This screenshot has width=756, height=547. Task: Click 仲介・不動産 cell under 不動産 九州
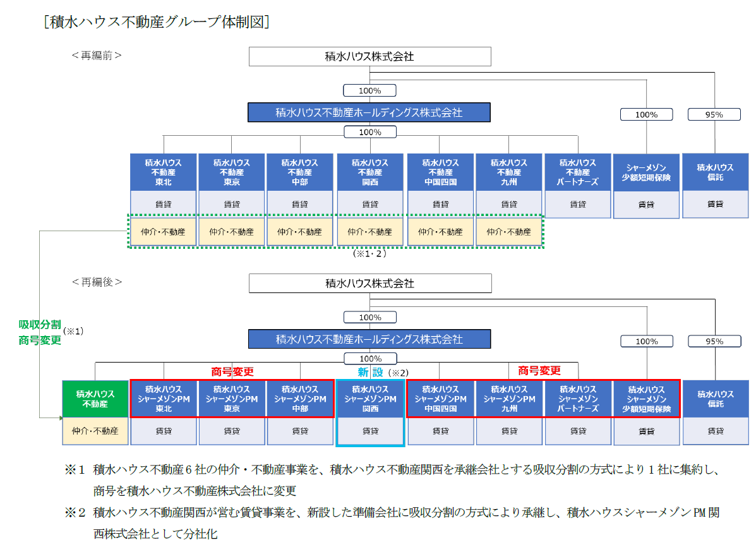508,232
